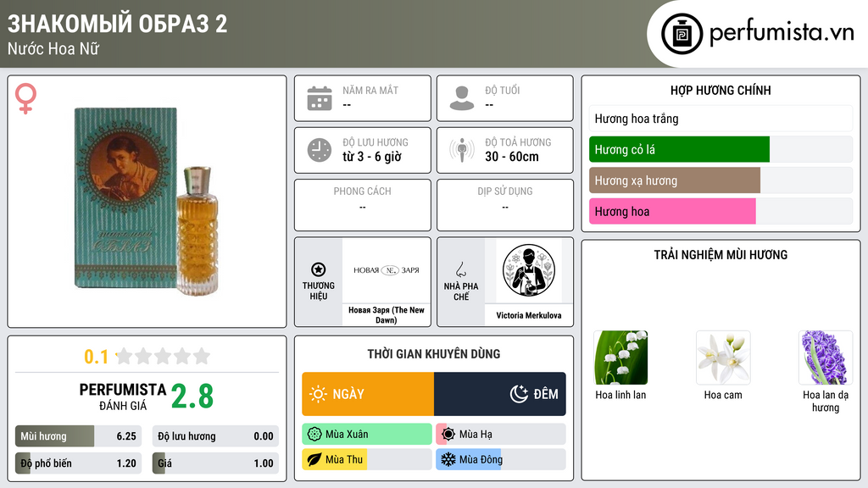Click the Hương hoa trắng accord bar

pyautogui.click(x=721, y=119)
